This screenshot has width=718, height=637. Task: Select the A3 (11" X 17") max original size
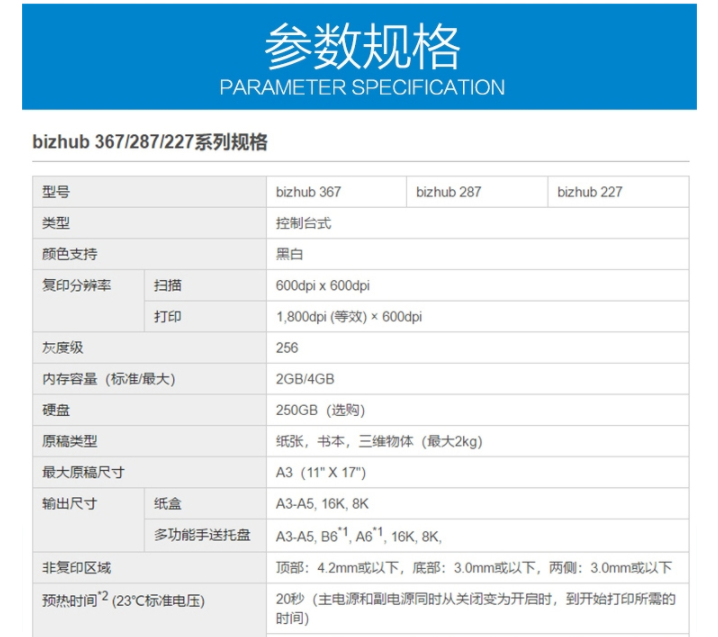coord(321,472)
